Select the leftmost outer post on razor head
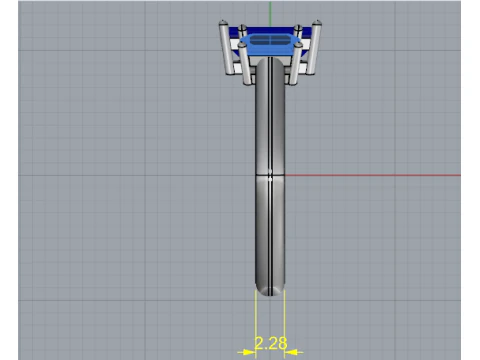480x360 pixels. pyautogui.click(x=226, y=48)
